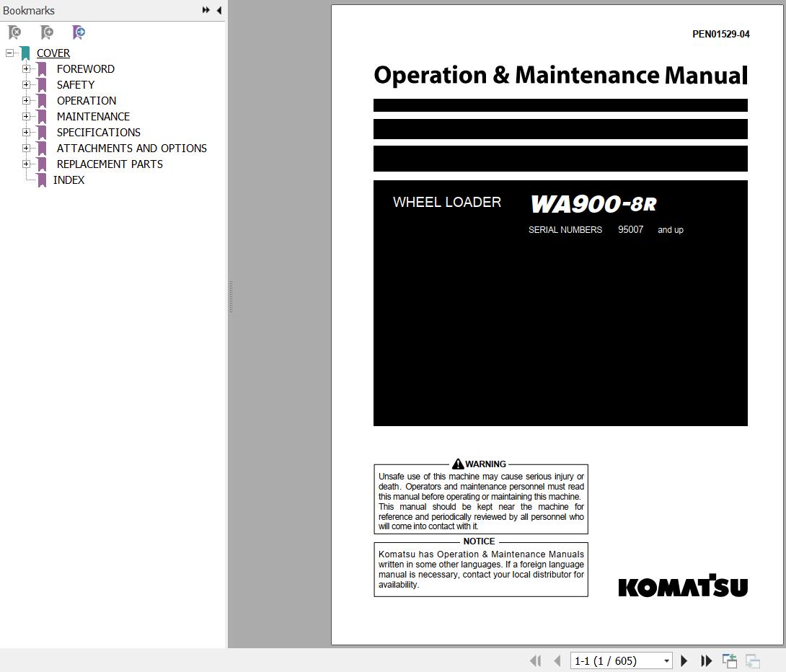Click the purple icon beside SPECIFICATIONS
The width and height of the screenshot is (786, 672).
pos(42,133)
